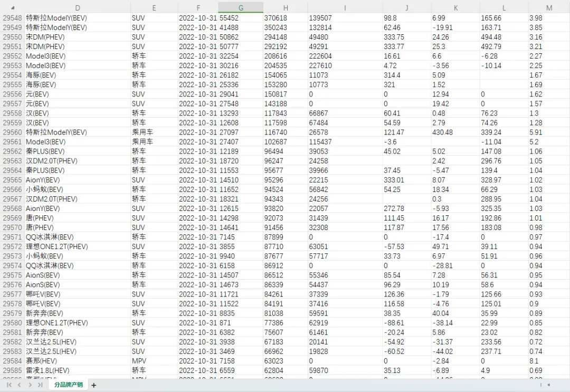The width and height of the screenshot is (570, 392).
Task: Select column J header
Action: coord(407,7)
